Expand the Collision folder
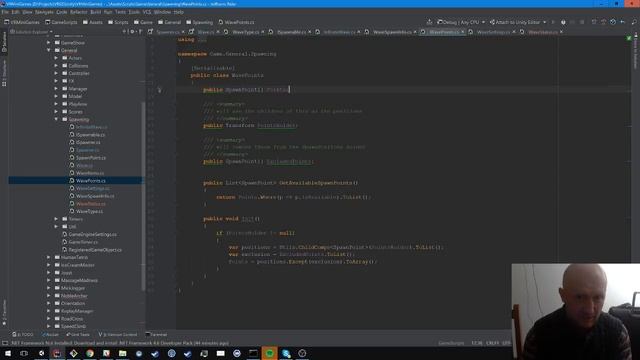The width and height of the screenshot is (640, 360). 56,66
